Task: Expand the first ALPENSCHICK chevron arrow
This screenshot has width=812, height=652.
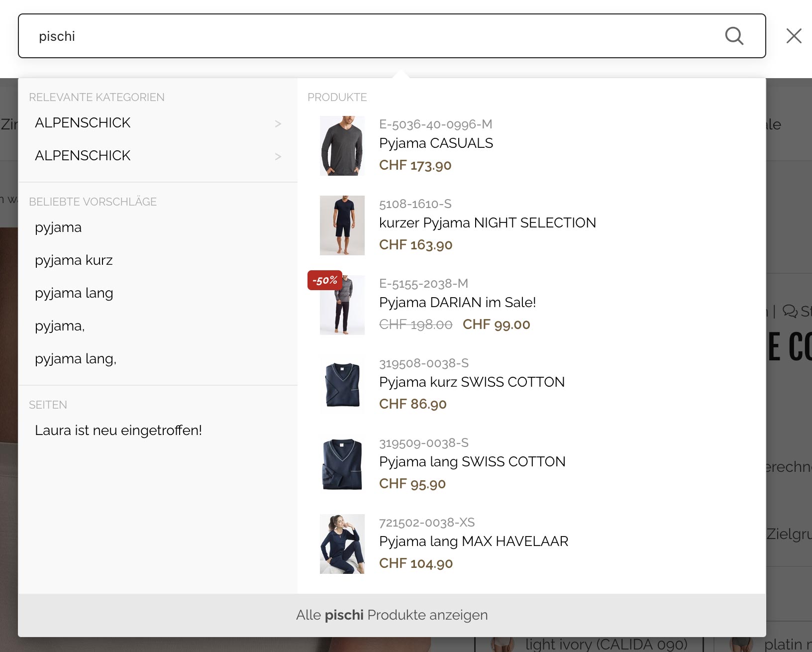Action: 278,123
